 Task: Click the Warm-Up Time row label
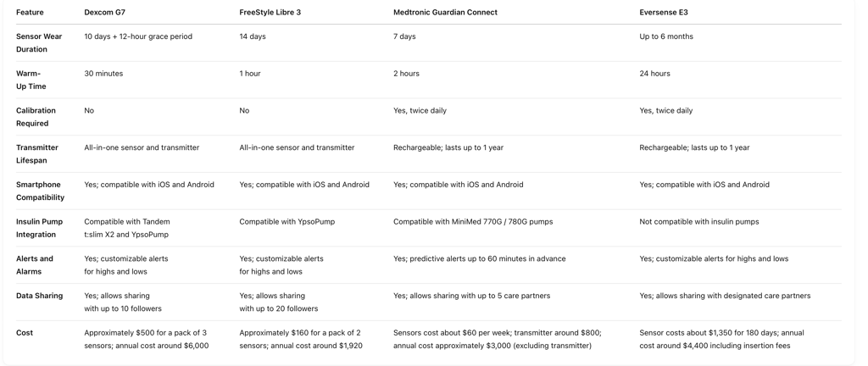[x=31, y=80]
